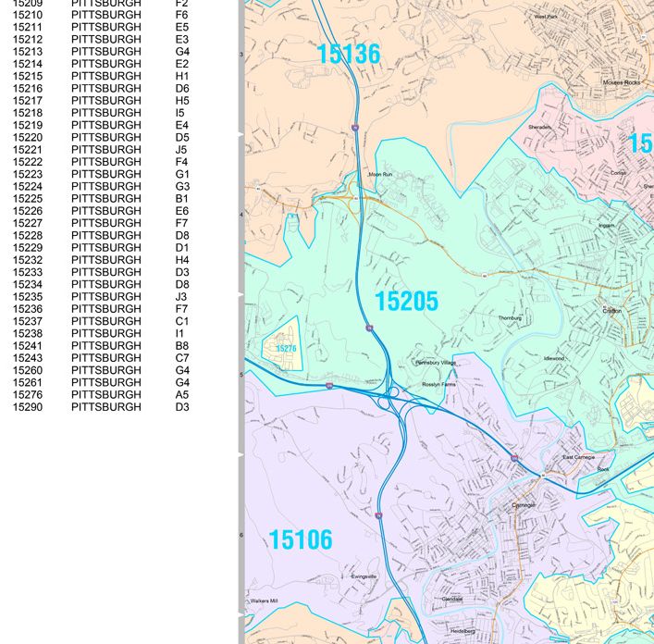654x644 pixels.
Task: Click the interstate shield icon beside East Carnegie
Action: (x=513, y=458)
